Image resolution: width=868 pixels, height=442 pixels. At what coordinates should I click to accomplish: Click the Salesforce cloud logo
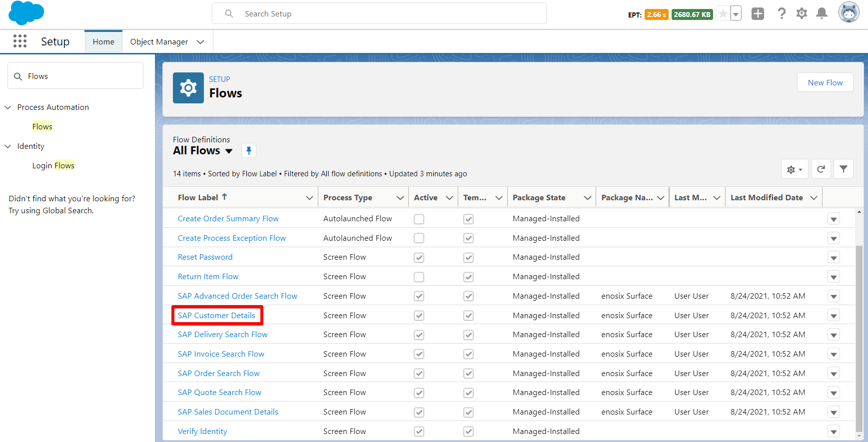[x=26, y=13]
